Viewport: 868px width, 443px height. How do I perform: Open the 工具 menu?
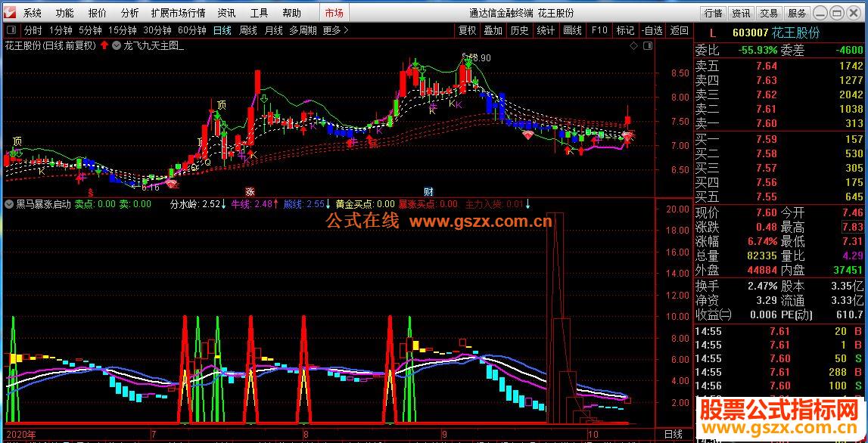pyautogui.click(x=259, y=14)
